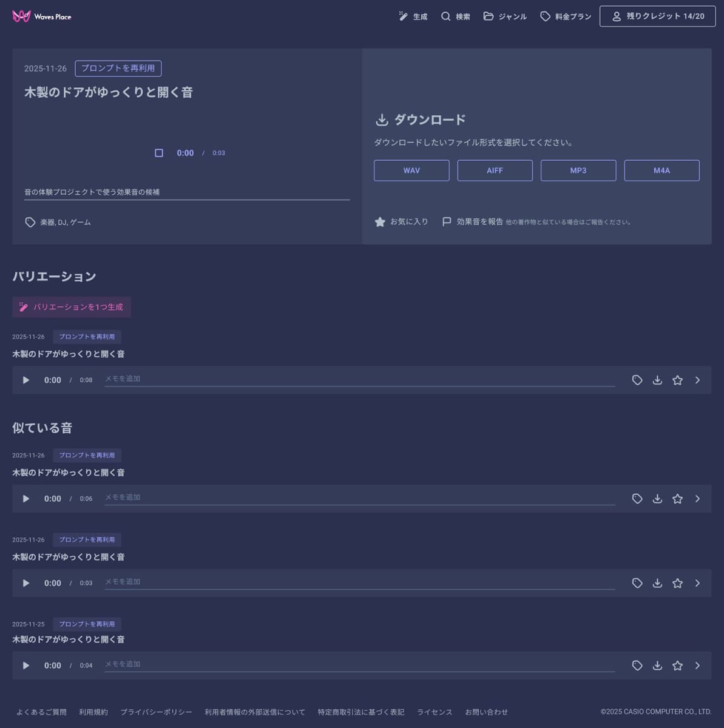Play the 0:04 similar sound from 2025-11-25
Viewport: 724px width, 728px height.
25,665
